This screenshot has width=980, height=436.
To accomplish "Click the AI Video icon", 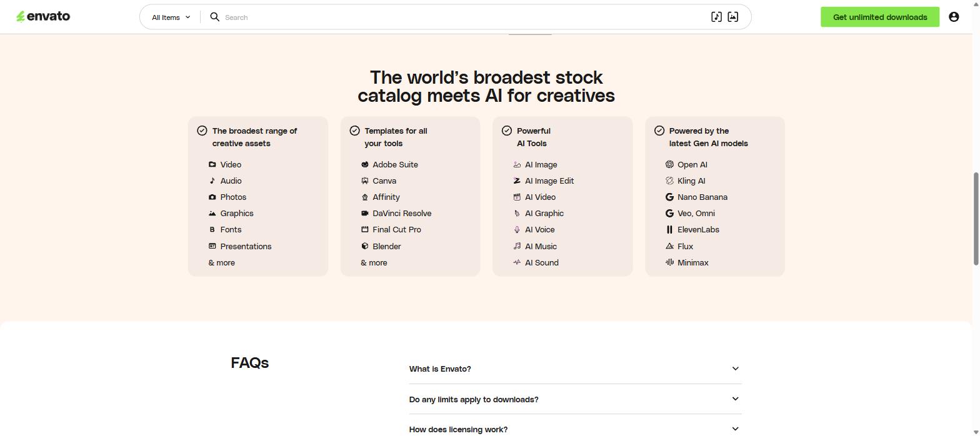I will pyautogui.click(x=517, y=197).
